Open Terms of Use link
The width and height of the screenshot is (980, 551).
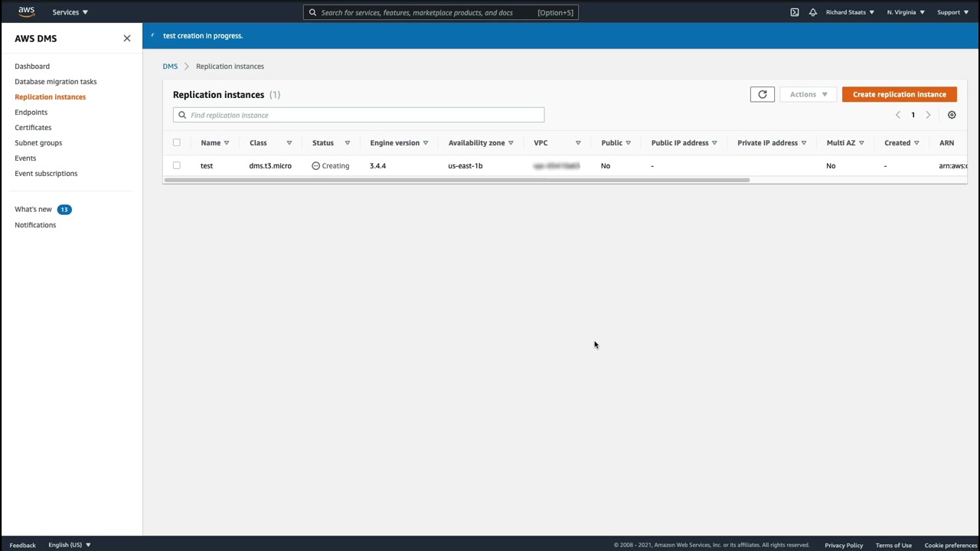893,545
